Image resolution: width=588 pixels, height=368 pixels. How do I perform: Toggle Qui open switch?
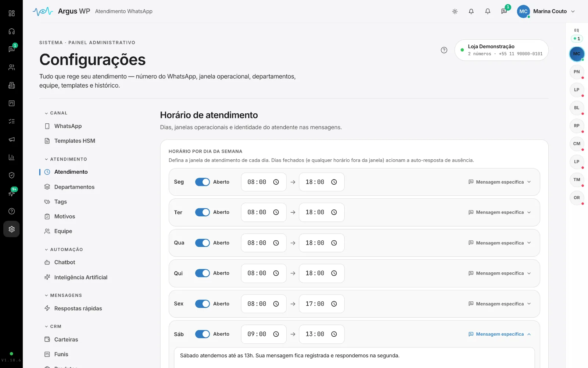pyautogui.click(x=202, y=273)
